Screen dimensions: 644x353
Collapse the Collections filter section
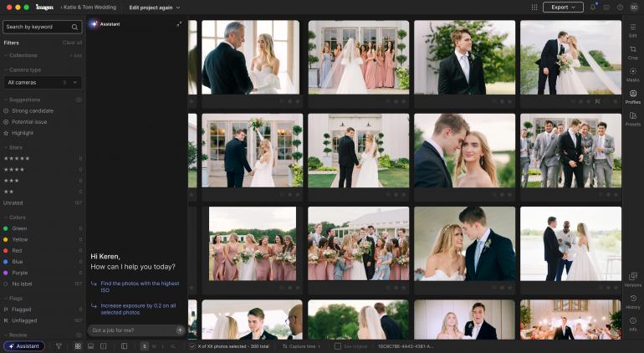tap(21, 55)
